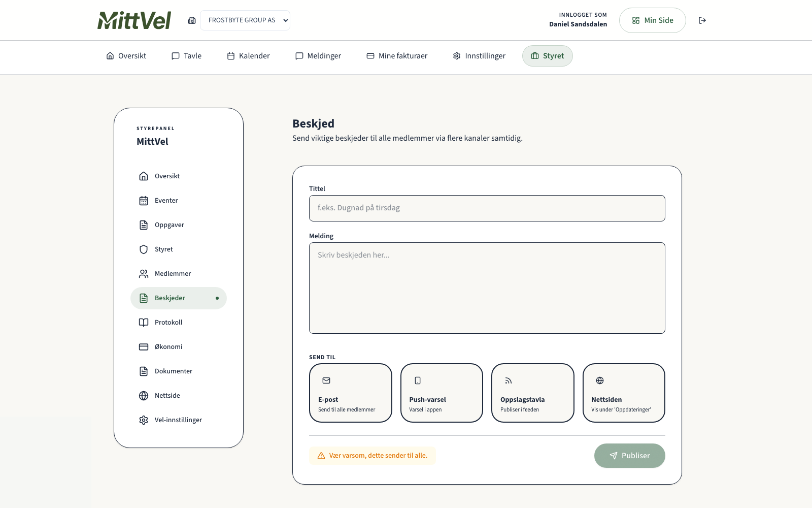Open the Mine fakturaer tab

coord(397,56)
